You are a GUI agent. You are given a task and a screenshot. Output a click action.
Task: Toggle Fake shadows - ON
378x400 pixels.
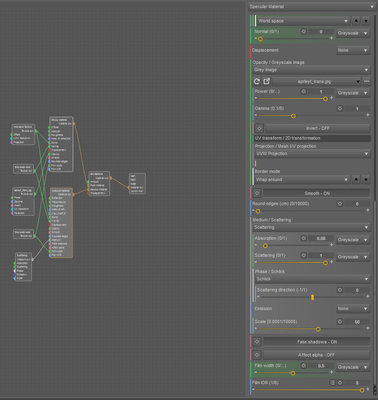pyautogui.click(x=317, y=342)
